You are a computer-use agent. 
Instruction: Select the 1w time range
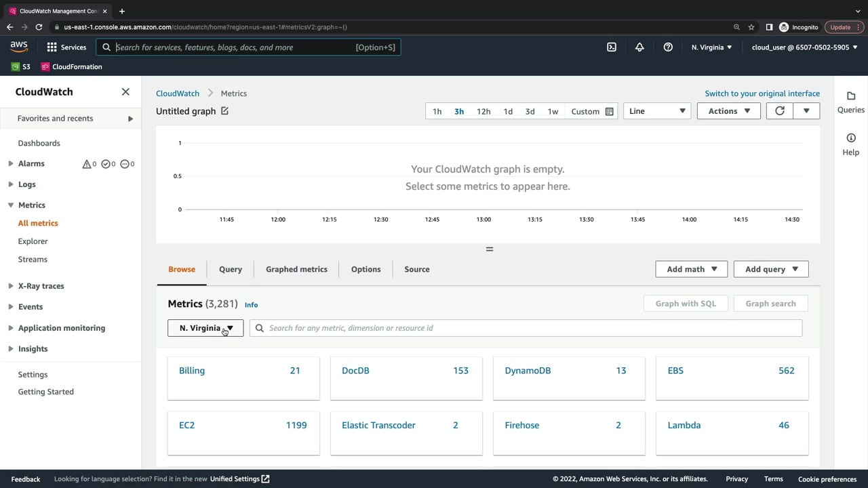553,112
